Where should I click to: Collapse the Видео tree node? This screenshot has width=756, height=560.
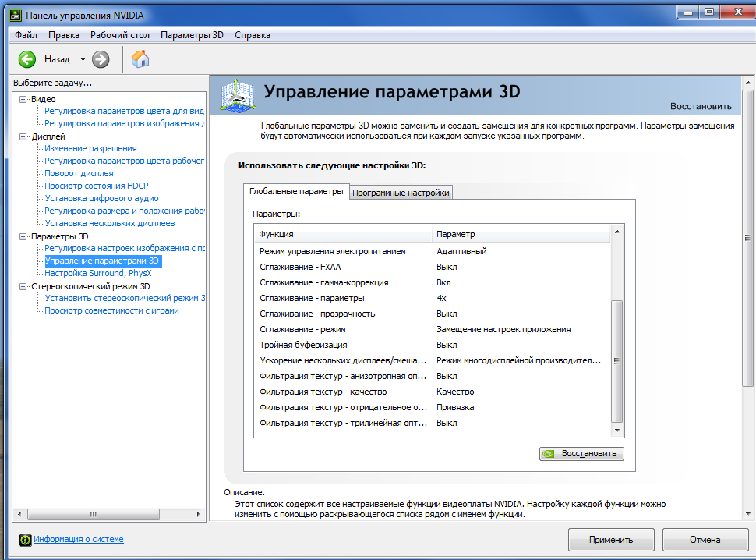click(23, 99)
